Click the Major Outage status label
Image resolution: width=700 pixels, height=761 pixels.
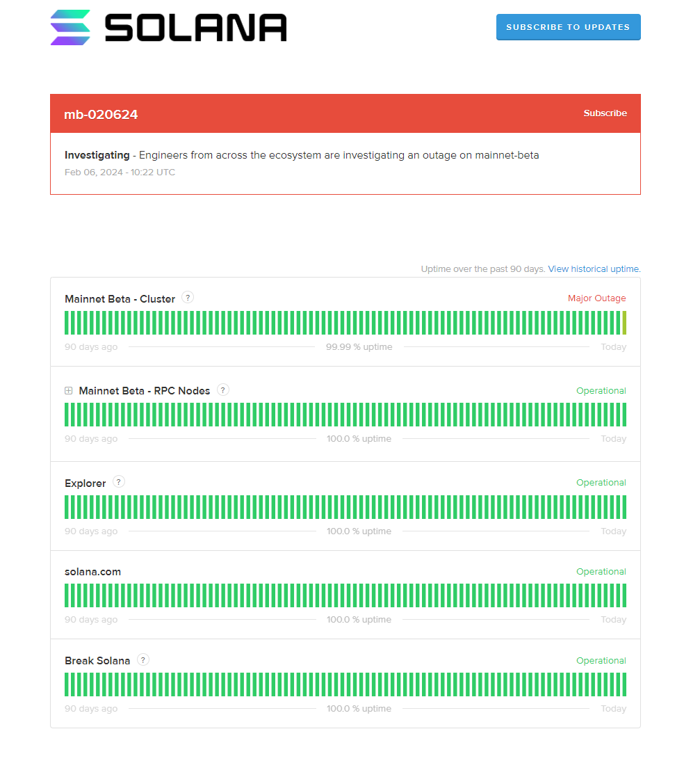pyautogui.click(x=596, y=298)
